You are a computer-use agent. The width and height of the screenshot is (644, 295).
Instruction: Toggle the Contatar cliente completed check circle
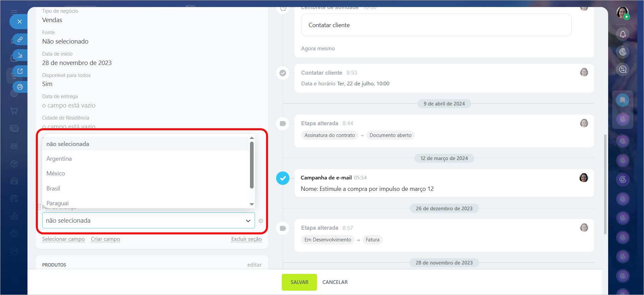click(x=283, y=73)
